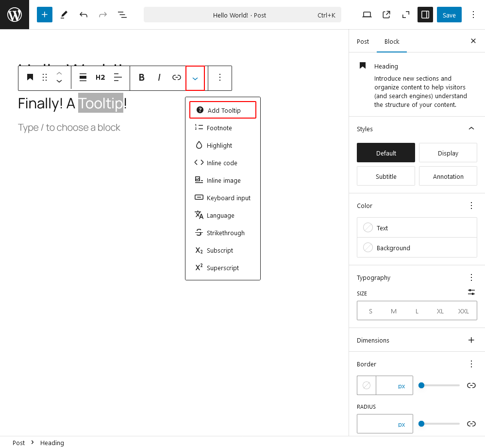This screenshot has width=485, height=448.
Task: Select the Display heading style
Action: 448,153
